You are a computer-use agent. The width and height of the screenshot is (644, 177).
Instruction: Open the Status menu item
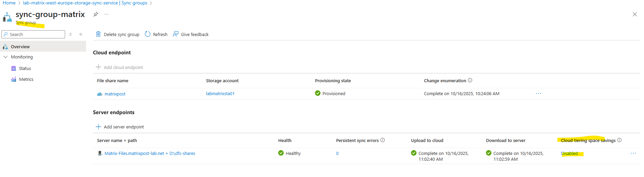(25, 69)
